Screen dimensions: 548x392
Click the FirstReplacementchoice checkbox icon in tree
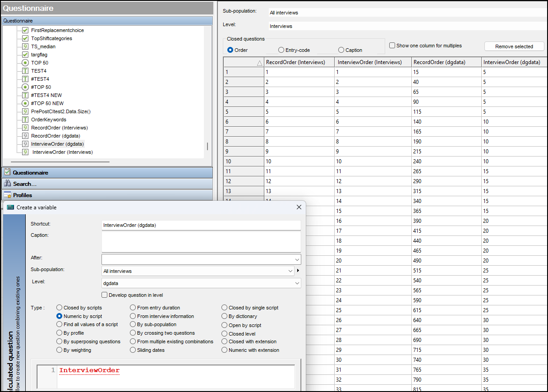coord(25,30)
